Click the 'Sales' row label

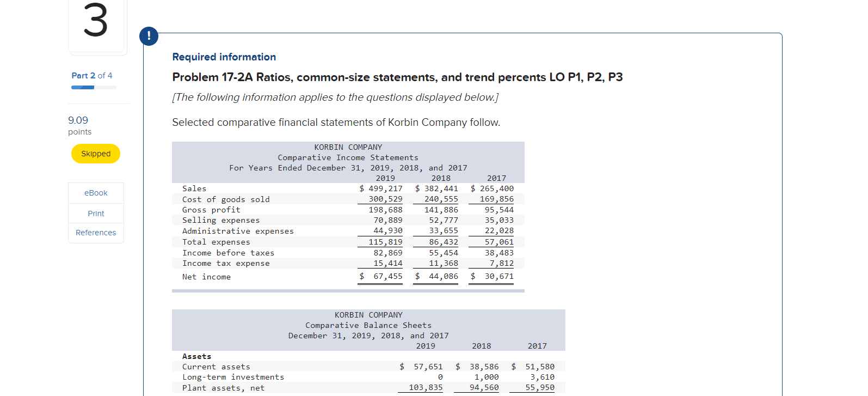(x=194, y=188)
